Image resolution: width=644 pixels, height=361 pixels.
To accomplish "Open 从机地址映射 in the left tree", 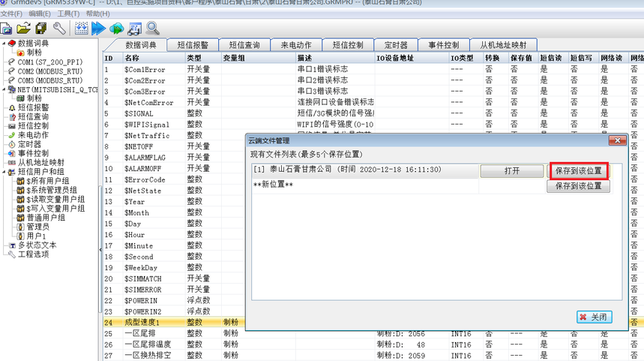I will pyautogui.click(x=41, y=162).
